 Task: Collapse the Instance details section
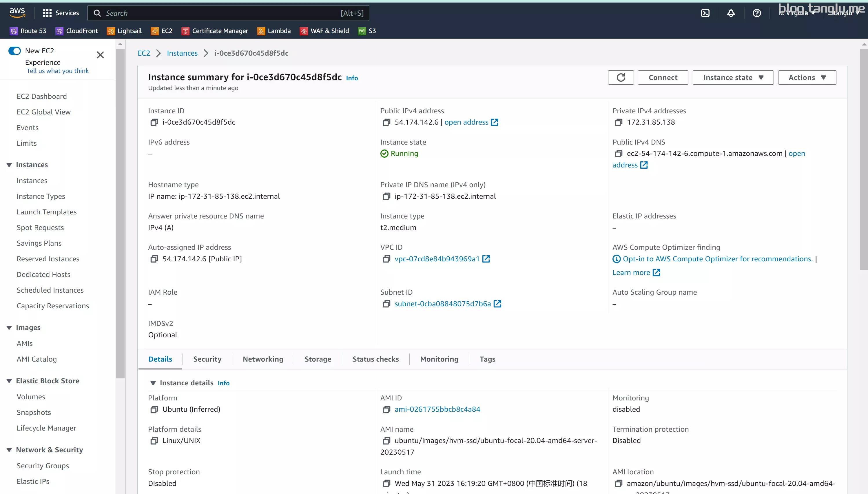153,383
